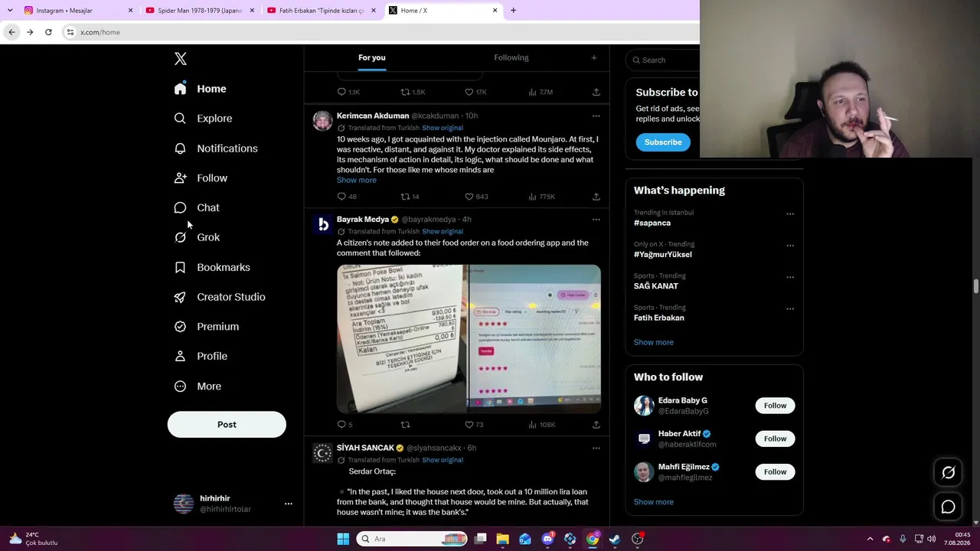Go to Home in the left sidebar

pos(200,89)
